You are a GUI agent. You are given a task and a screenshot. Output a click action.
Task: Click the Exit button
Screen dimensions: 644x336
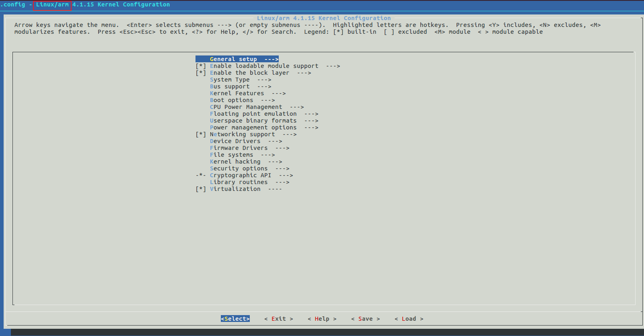279,319
